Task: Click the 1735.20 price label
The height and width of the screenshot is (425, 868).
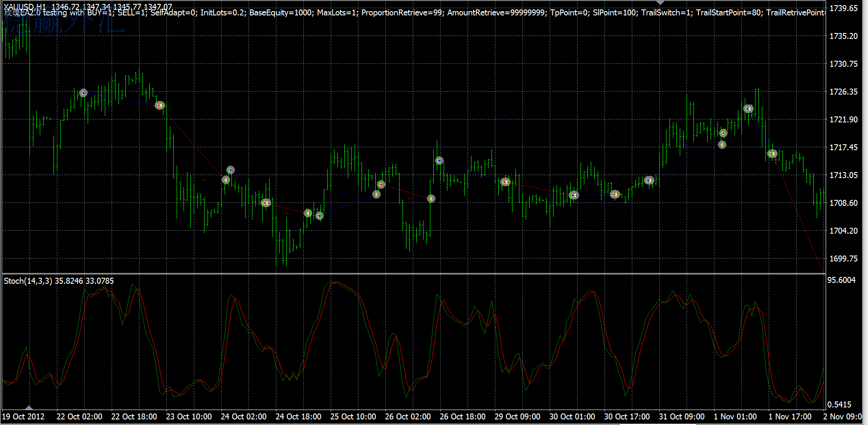Action: coord(843,36)
